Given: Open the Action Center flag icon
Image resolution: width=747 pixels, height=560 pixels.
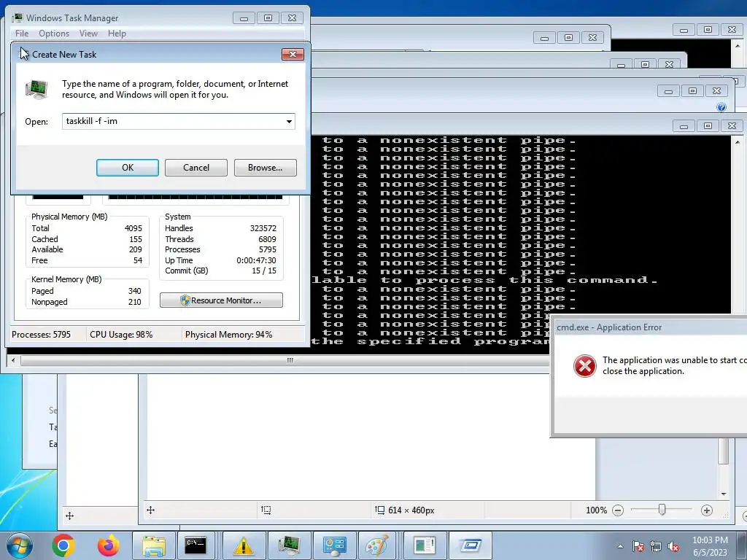Looking at the screenshot, I should coord(638,546).
